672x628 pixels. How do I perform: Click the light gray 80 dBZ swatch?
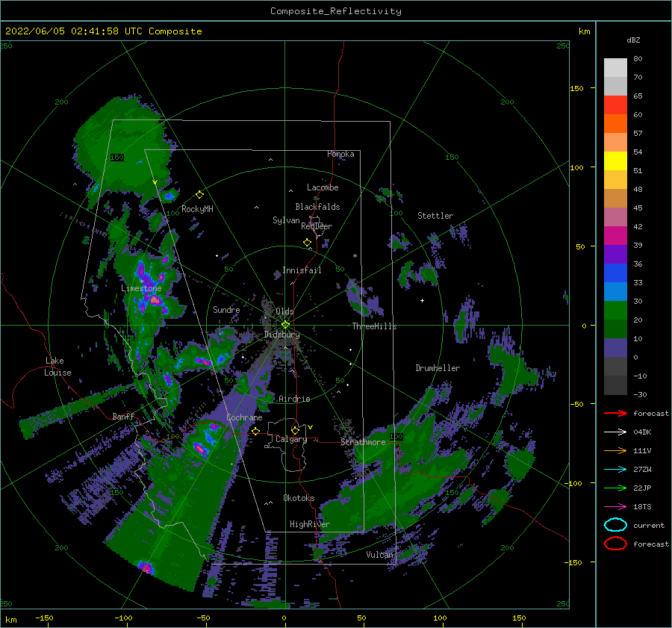pos(615,68)
